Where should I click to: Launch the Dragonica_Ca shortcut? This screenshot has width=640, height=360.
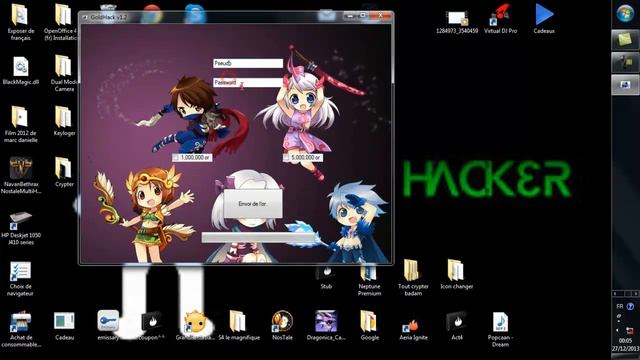point(326,321)
